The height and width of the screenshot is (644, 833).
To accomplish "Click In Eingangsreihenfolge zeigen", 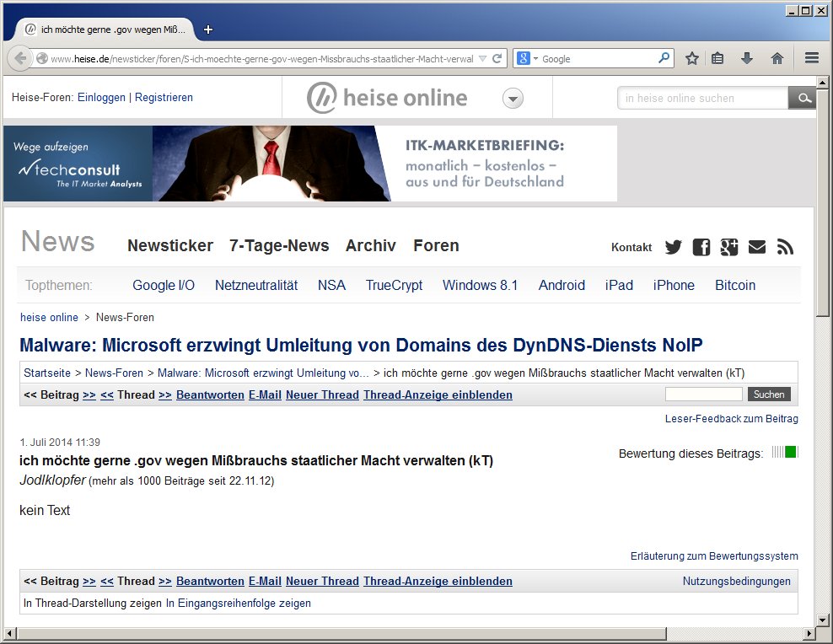I will coord(239,604).
